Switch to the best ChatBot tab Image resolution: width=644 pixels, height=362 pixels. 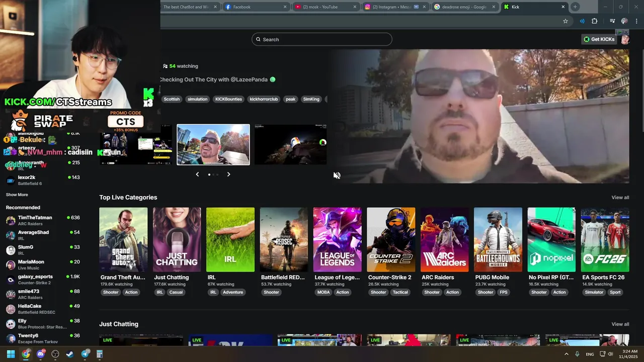pyautogui.click(x=190, y=7)
